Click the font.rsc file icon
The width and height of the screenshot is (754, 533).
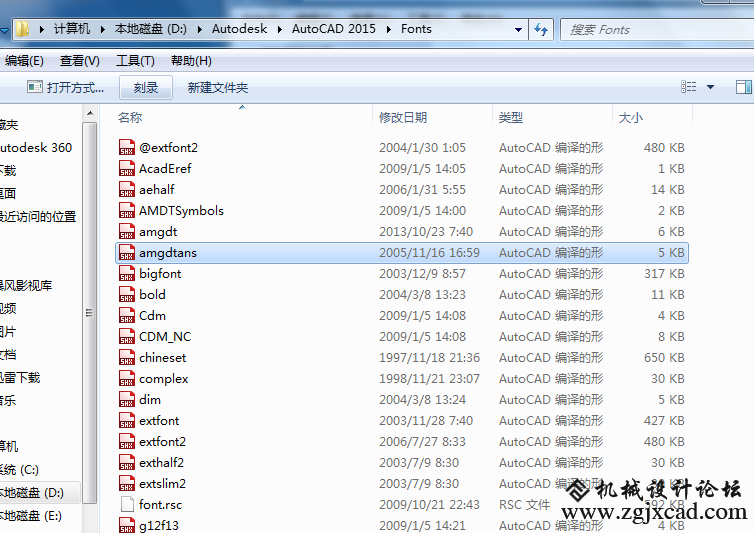click(127, 505)
